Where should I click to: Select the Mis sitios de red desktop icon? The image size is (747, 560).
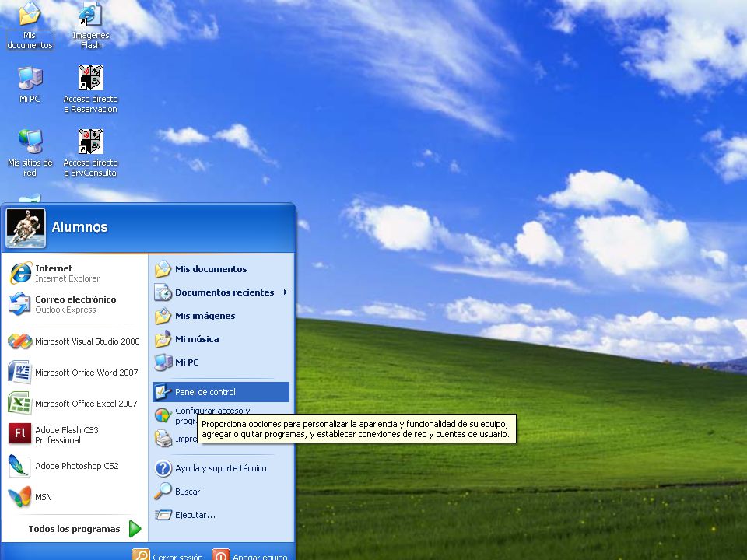coord(30,153)
